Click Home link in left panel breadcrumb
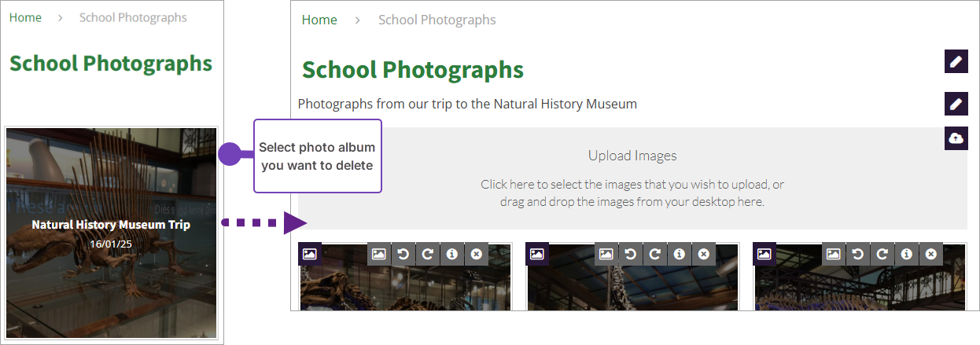Image resolution: width=980 pixels, height=345 pixels. point(25,17)
